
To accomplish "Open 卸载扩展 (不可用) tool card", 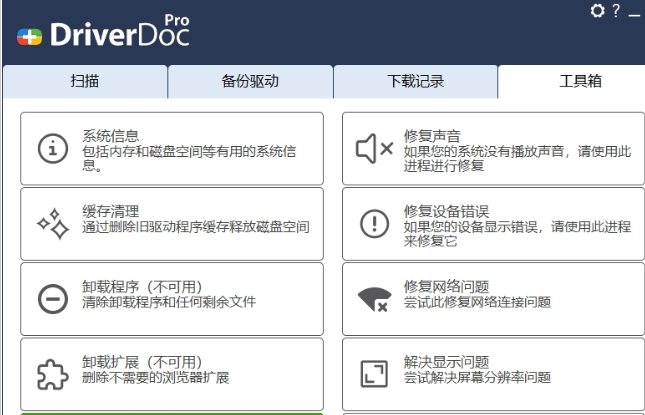I will (172, 374).
